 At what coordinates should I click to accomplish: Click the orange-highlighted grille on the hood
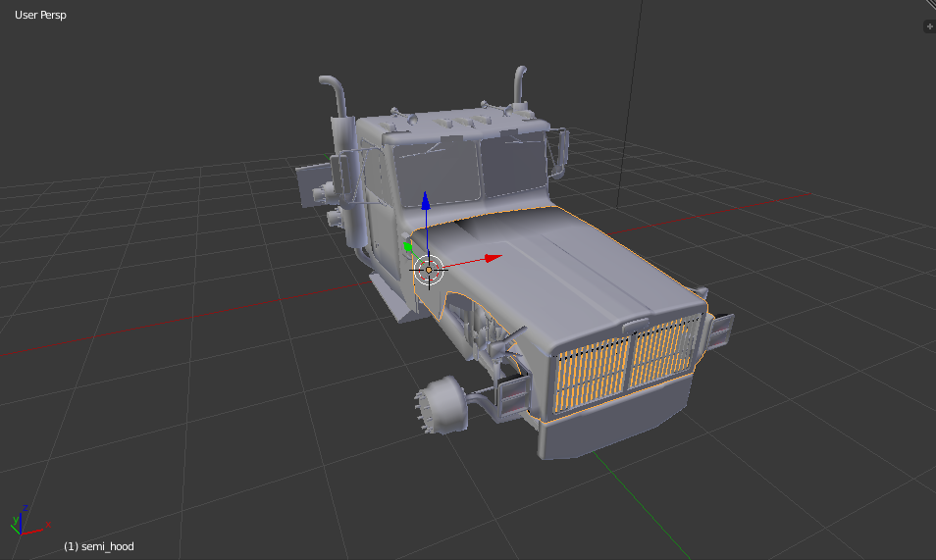click(626, 366)
